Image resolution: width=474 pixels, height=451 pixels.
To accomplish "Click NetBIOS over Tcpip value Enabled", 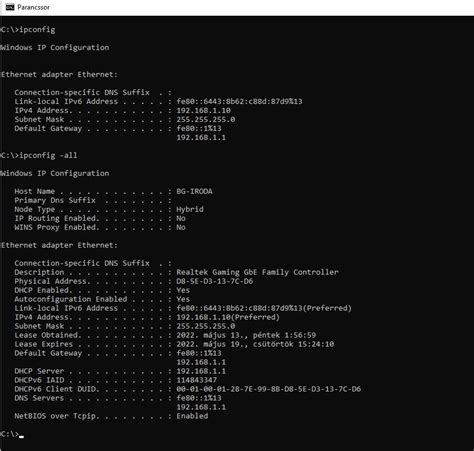I will tap(192, 416).
